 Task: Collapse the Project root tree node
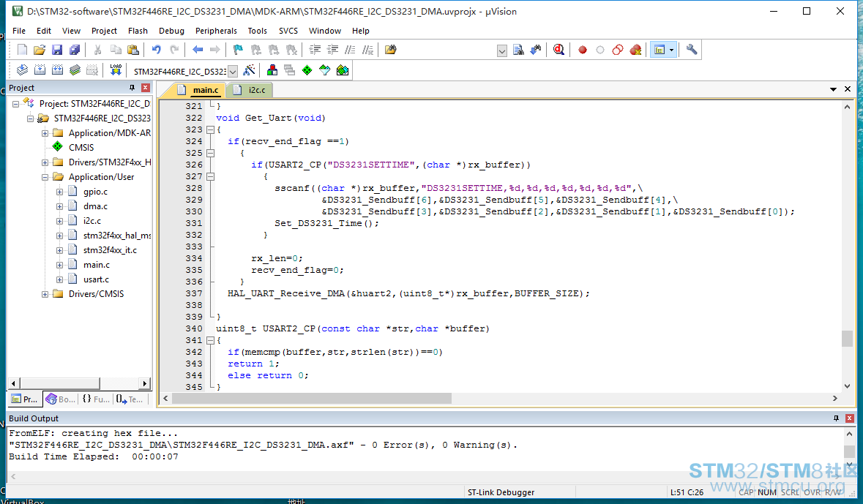[x=16, y=103]
